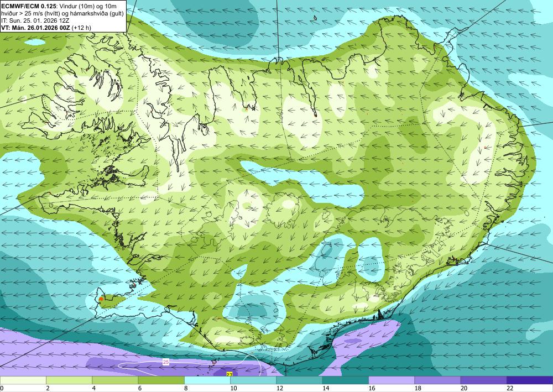Click the dark indigo legend swatch above 22
This screenshot has height=392, width=553.
pos(530,380)
